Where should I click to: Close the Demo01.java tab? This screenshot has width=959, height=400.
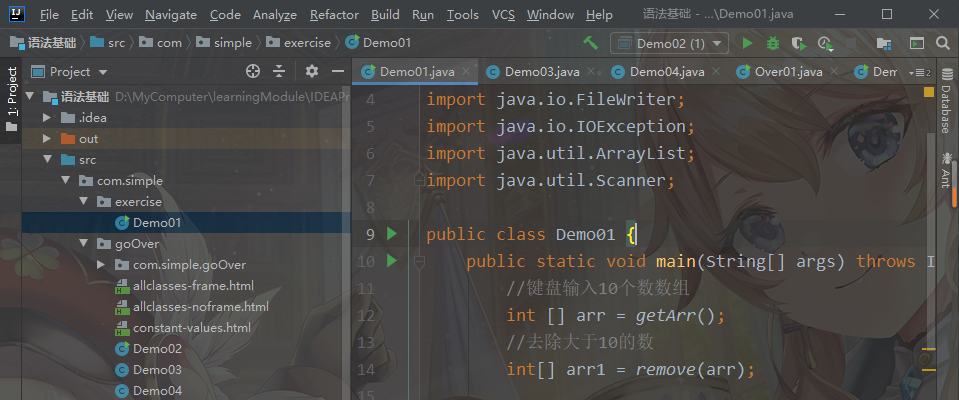(x=465, y=72)
